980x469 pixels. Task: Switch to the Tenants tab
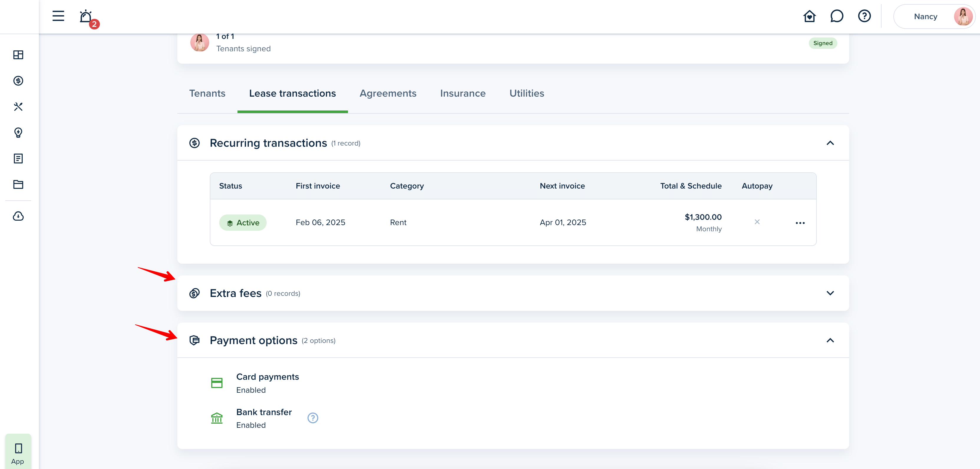coord(207,93)
